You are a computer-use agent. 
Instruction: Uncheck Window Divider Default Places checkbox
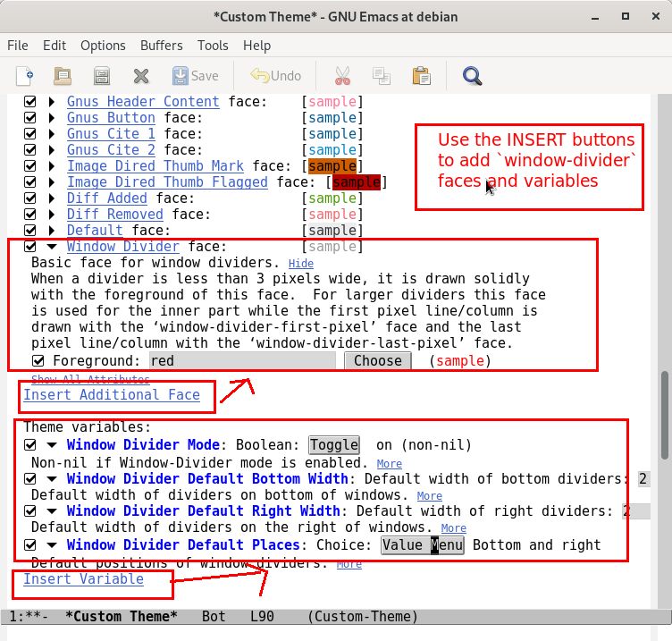pos(30,545)
